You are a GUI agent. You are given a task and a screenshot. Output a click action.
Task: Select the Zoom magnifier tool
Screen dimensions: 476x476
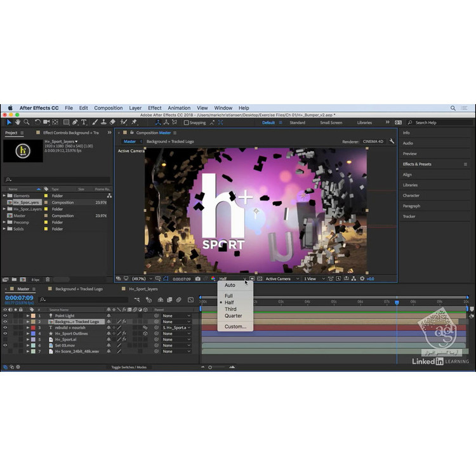coord(27,122)
